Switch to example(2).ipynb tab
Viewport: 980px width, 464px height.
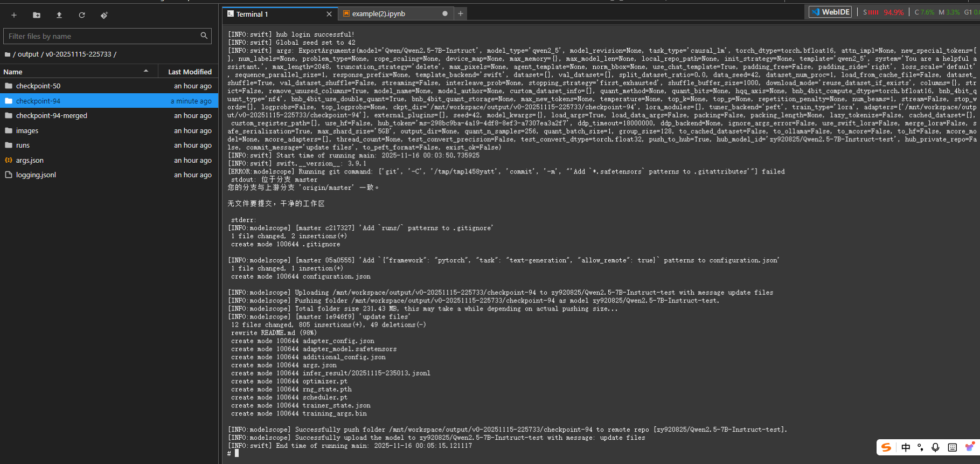(379, 13)
